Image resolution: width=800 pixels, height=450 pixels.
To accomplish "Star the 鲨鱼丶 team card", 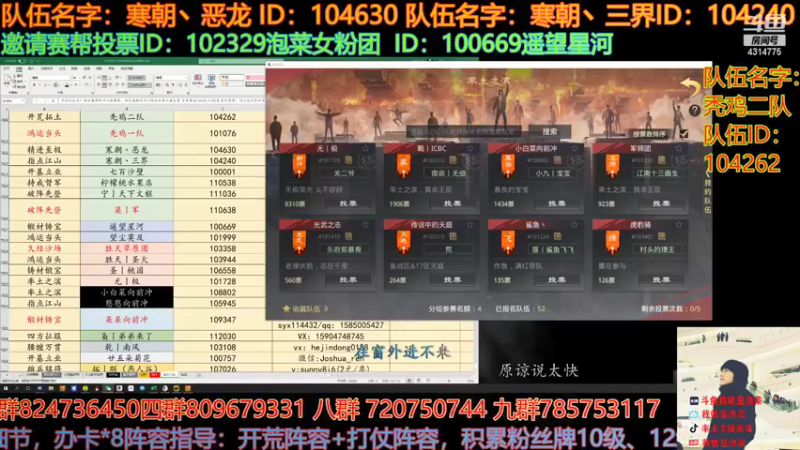I will pyautogui.click(x=574, y=224).
